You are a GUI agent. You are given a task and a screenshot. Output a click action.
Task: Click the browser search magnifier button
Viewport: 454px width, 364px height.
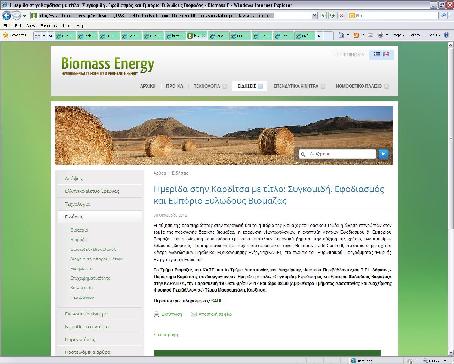point(443,15)
